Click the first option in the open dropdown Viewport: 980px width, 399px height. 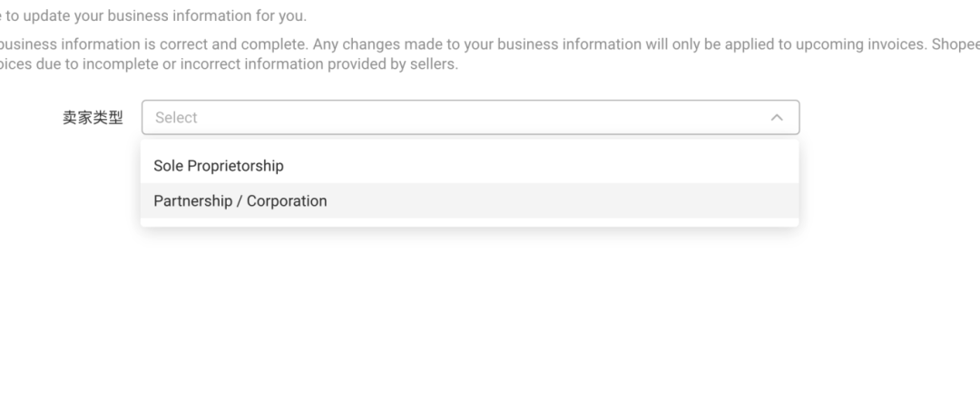tap(469, 166)
